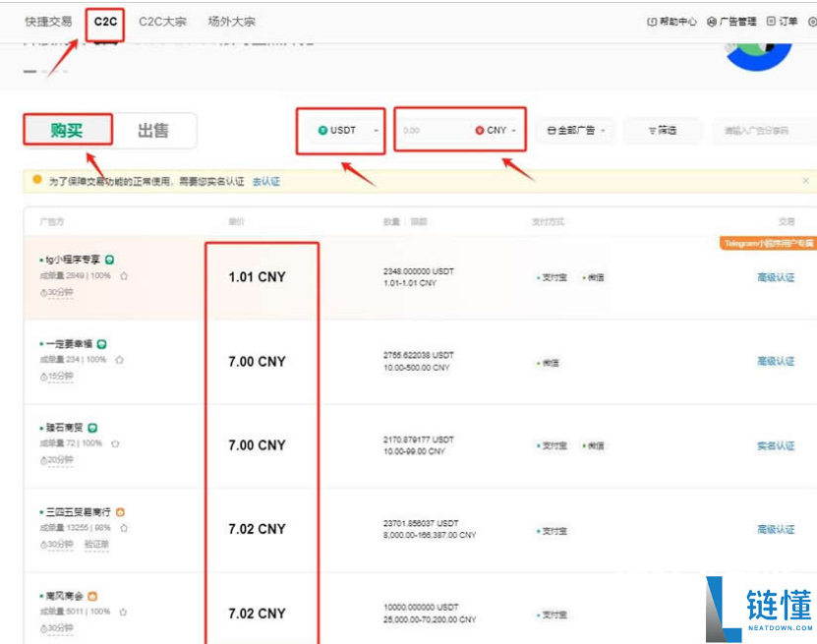Click 7.00 CNY price in the 2755.622038 USDT row
817x644 pixels.
257,361
